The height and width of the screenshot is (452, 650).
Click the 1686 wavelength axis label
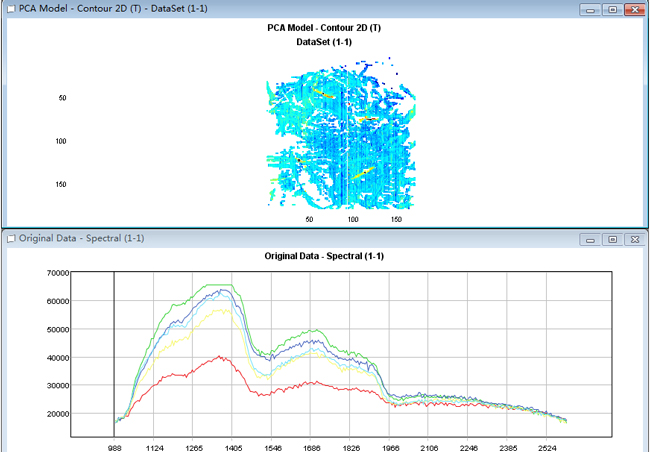(313, 449)
